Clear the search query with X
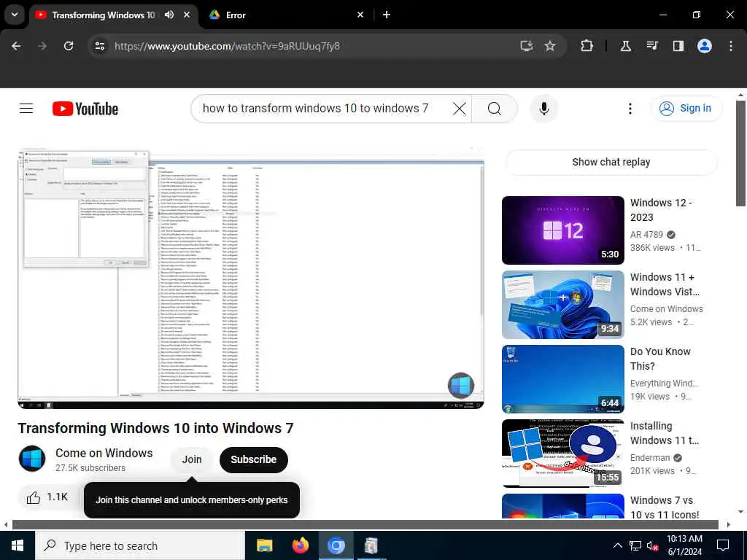The height and width of the screenshot is (560, 747). (x=460, y=109)
